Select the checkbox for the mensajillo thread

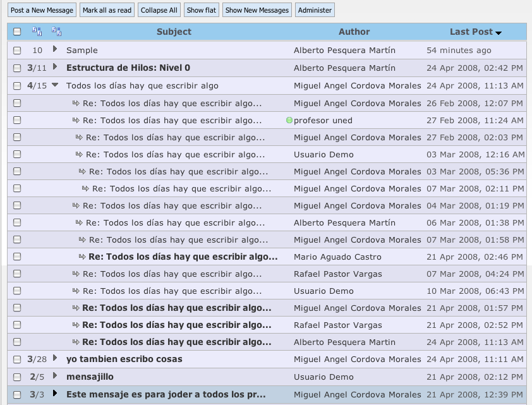(x=17, y=377)
